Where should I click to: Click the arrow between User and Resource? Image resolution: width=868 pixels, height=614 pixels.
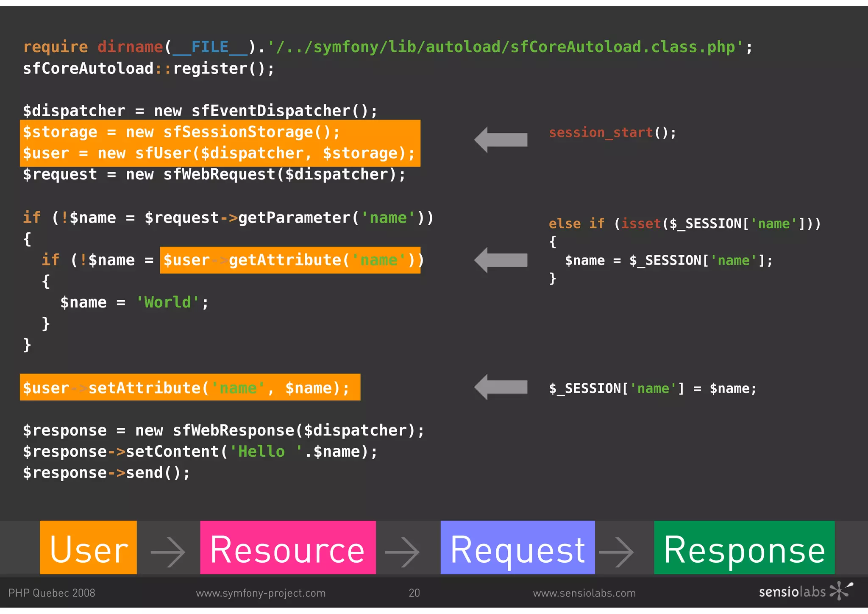click(x=168, y=552)
